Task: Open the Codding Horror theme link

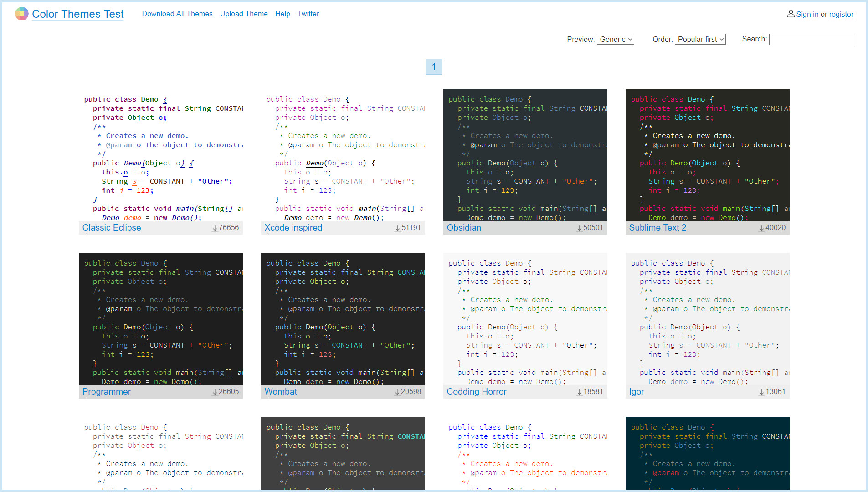Action: (x=477, y=392)
